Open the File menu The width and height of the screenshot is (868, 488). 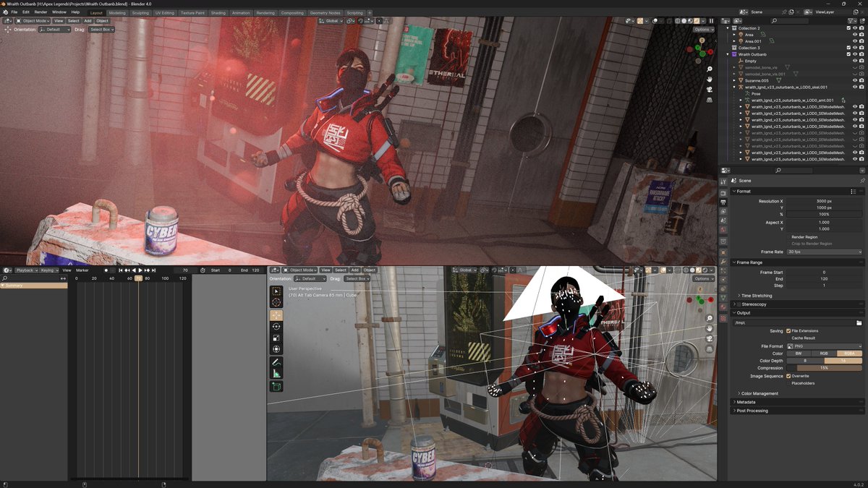click(14, 12)
